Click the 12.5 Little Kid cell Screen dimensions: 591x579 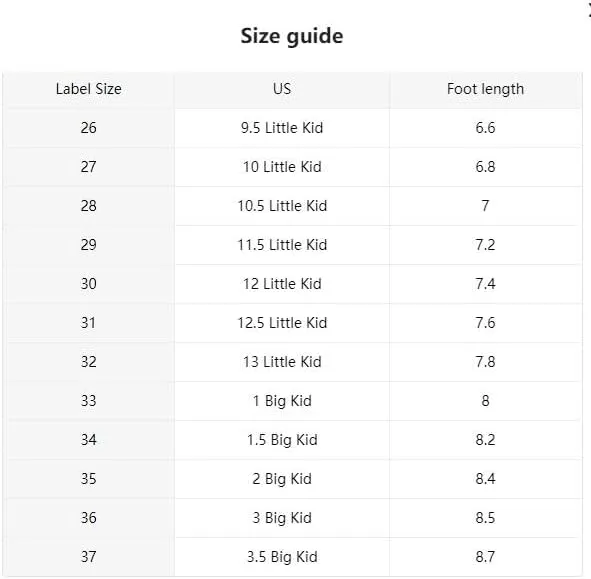[282, 323]
